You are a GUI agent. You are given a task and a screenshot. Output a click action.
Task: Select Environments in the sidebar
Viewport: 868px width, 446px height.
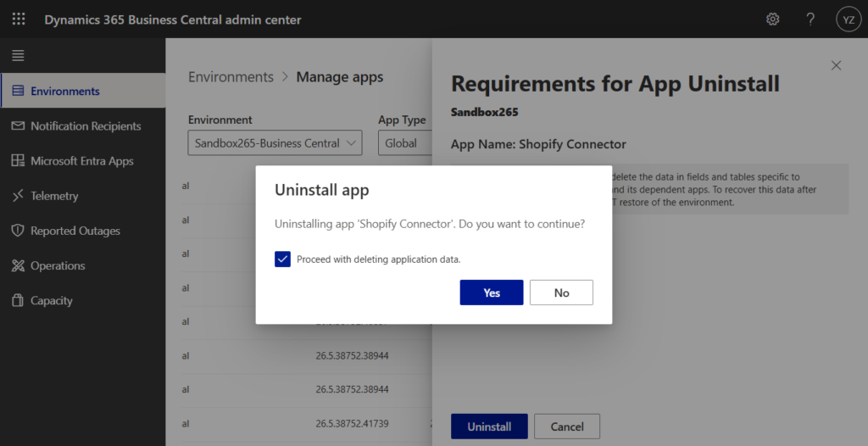point(65,91)
